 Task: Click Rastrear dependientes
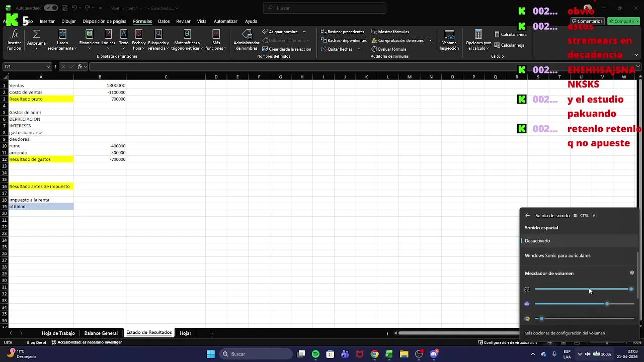coord(344,40)
